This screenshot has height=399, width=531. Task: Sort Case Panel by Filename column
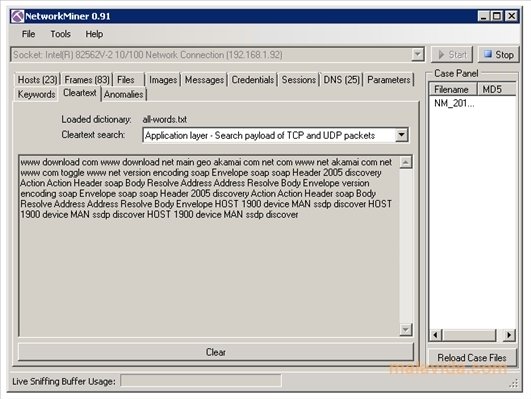[x=453, y=89]
